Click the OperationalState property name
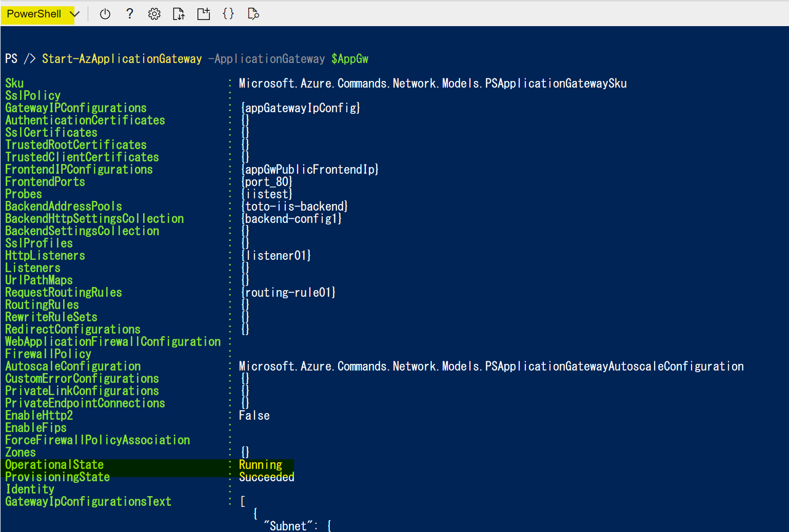Screen dimensions: 789x532 54,465
